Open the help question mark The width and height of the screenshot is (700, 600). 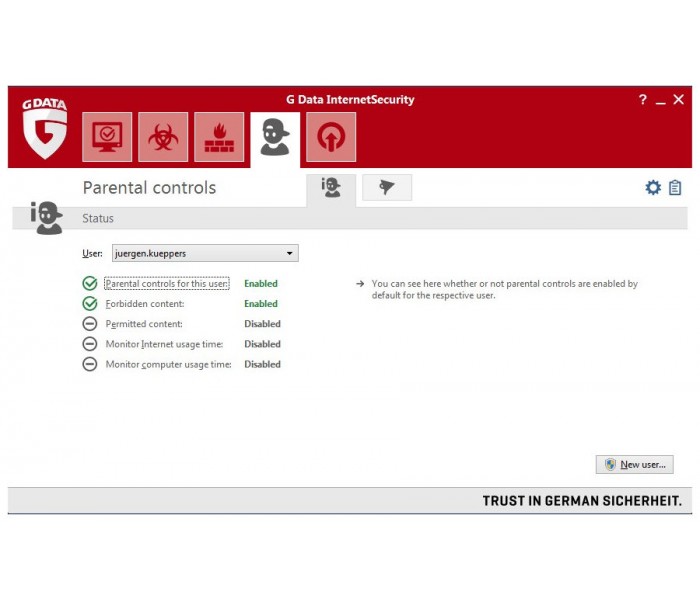click(642, 99)
